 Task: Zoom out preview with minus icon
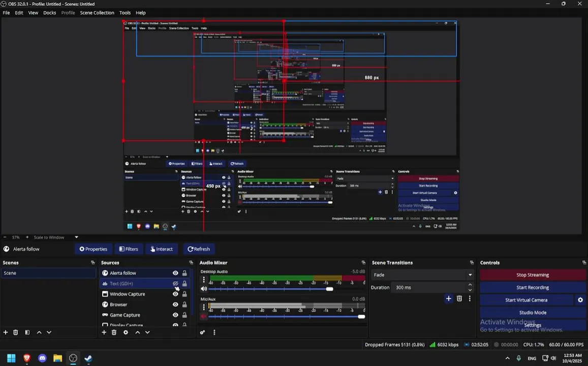(5, 237)
